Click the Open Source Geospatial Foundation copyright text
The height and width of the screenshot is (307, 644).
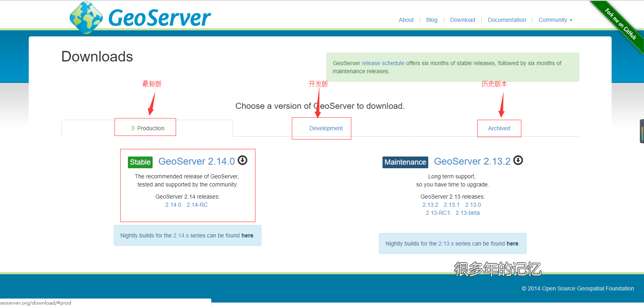tap(578, 288)
